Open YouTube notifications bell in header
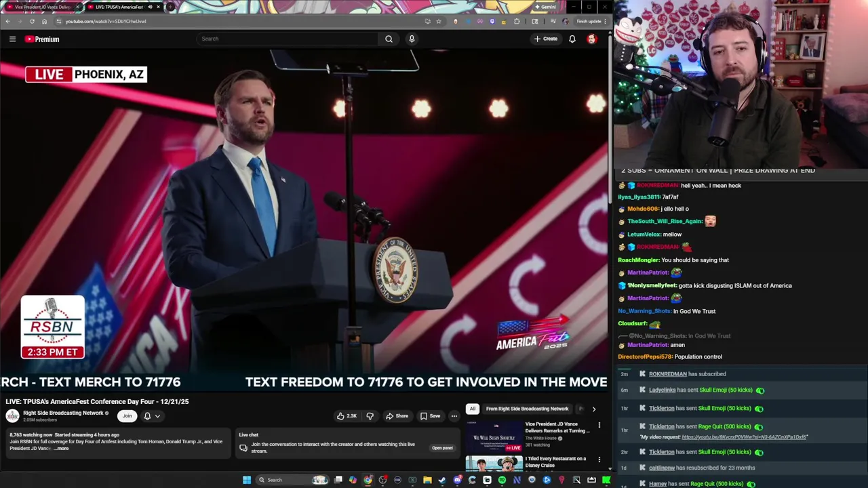The image size is (868, 488). coord(572,39)
